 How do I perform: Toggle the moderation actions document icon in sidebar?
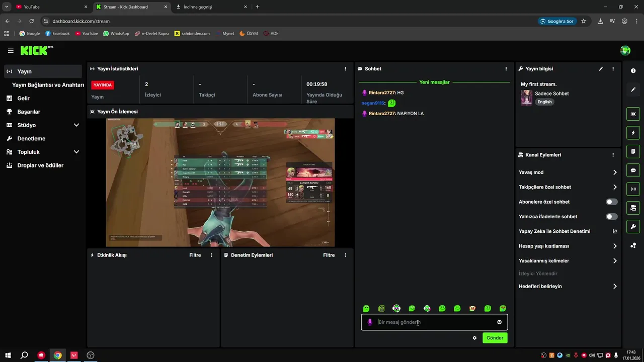[633, 151]
